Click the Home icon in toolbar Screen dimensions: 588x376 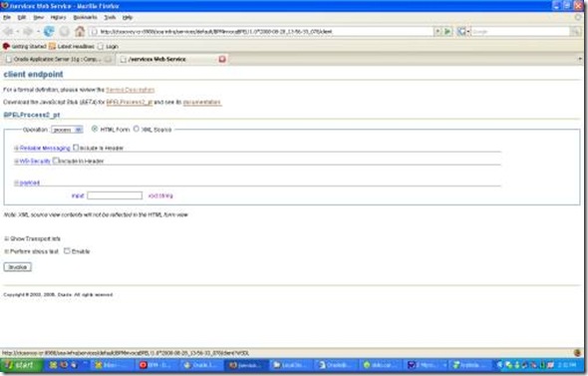click(80, 32)
